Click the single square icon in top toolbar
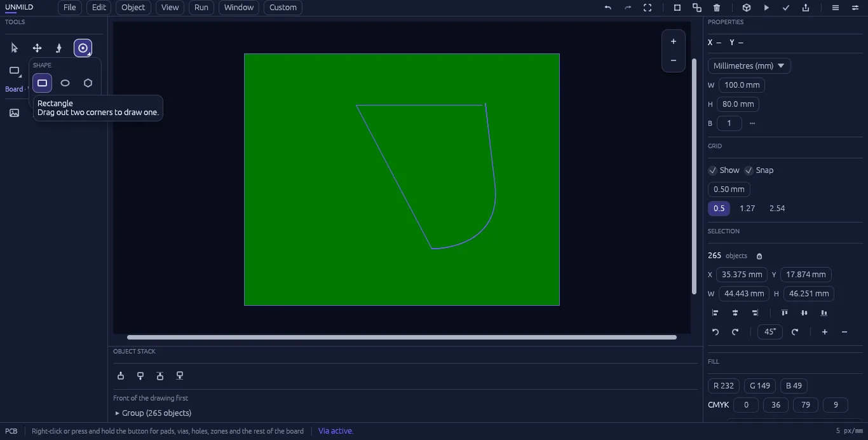This screenshot has width=868, height=440. pos(677,8)
